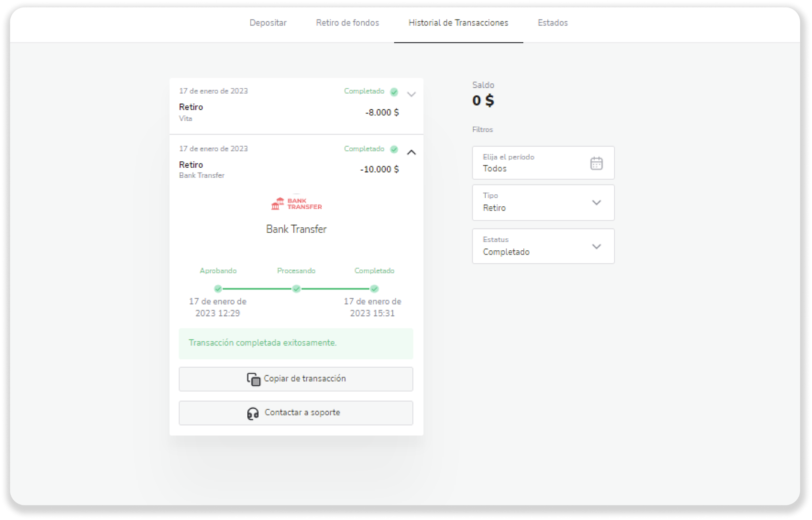This screenshot has width=812, height=520.
Task: Open the Estatus dropdown showing Completado
Action: coord(543,246)
